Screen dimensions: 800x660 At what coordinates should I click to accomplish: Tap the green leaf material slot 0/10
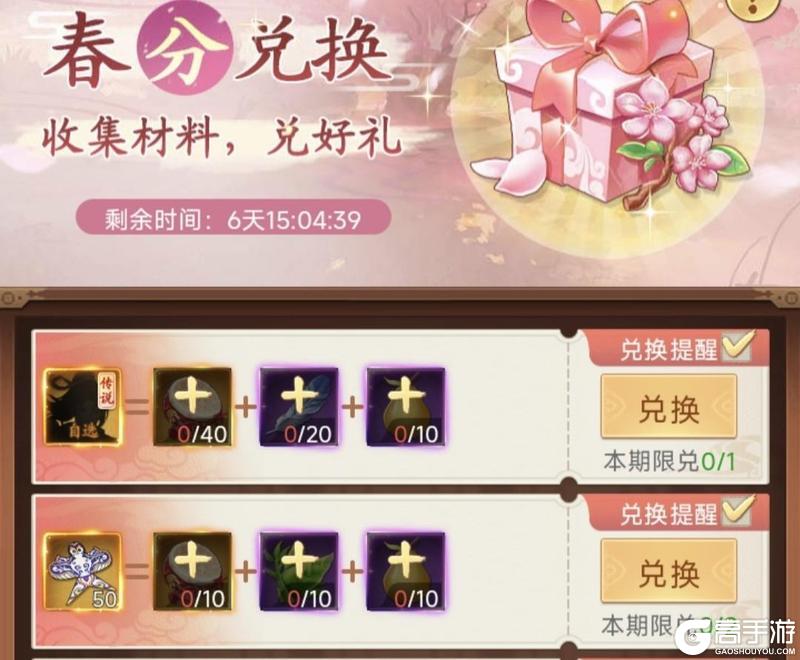pos(299,571)
